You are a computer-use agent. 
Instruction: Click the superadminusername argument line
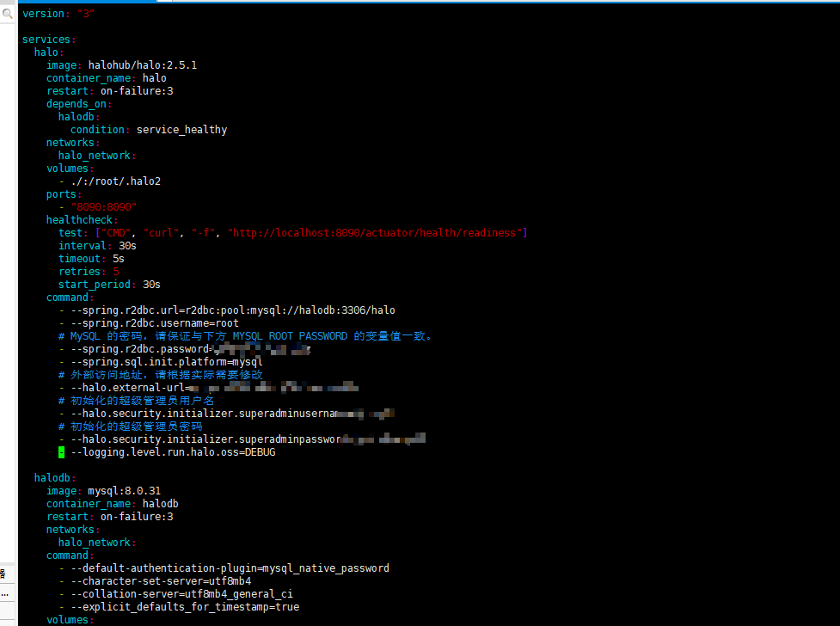pos(227,414)
